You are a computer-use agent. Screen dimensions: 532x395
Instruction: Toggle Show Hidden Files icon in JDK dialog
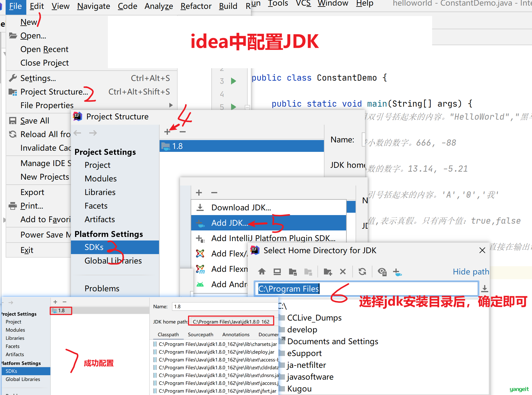(x=382, y=272)
